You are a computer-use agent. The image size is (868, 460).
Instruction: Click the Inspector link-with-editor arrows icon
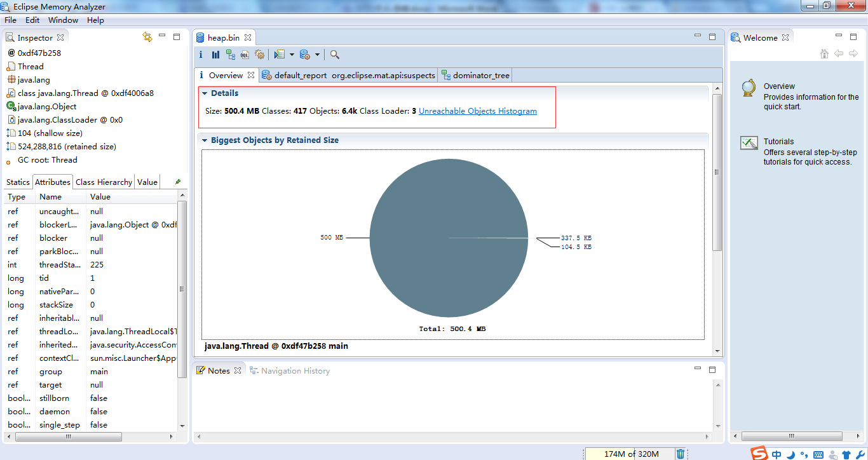click(x=147, y=37)
